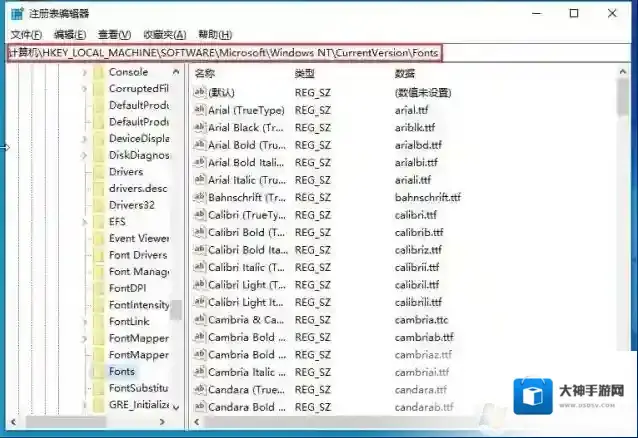
Task: Select the Calibri Italic (T... value name
Action: (247, 267)
